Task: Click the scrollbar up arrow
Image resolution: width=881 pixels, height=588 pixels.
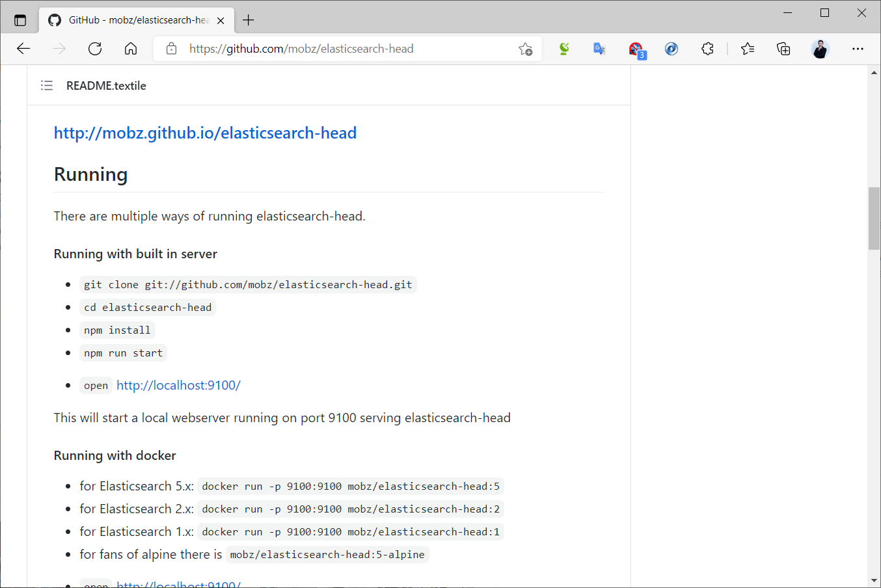Action: (874, 72)
